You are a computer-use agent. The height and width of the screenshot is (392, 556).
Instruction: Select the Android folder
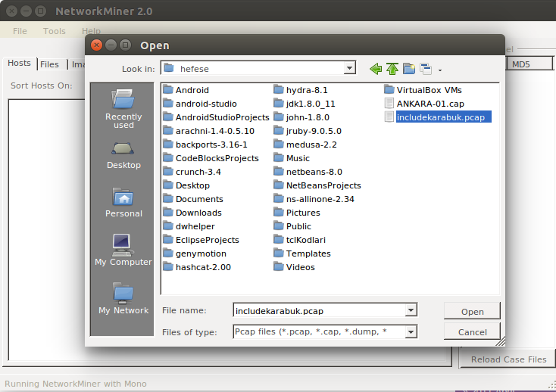tap(186, 90)
